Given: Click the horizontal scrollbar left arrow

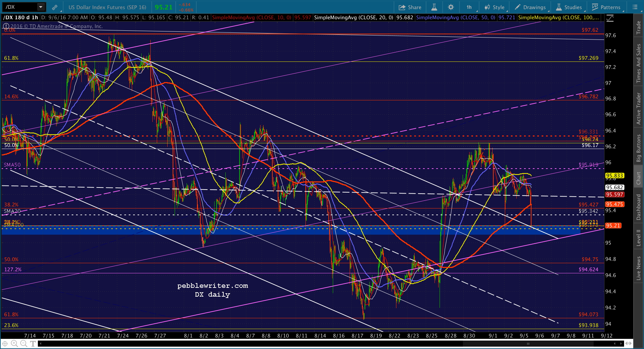Looking at the screenshot, I should tap(40, 344).
